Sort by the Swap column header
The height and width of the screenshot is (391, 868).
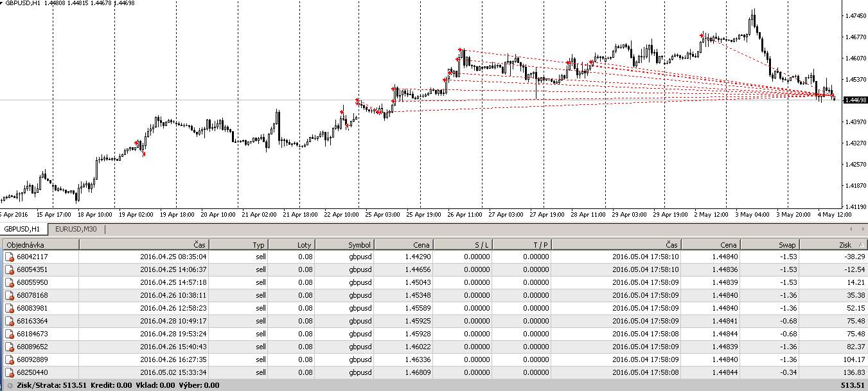click(x=769, y=245)
